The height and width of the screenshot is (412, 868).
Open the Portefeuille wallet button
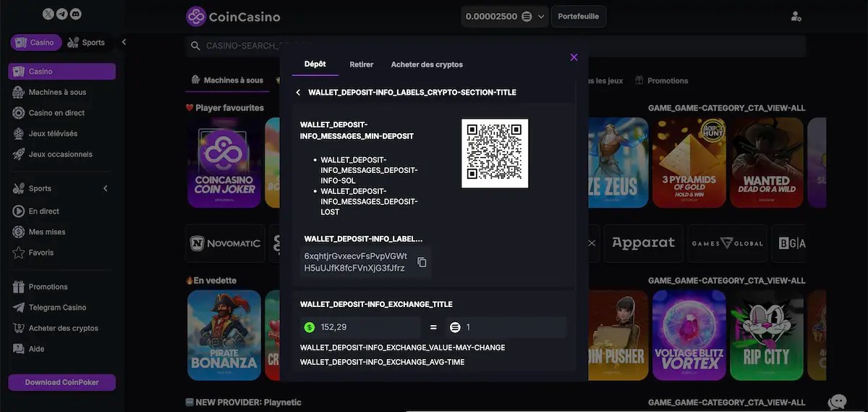tap(579, 17)
